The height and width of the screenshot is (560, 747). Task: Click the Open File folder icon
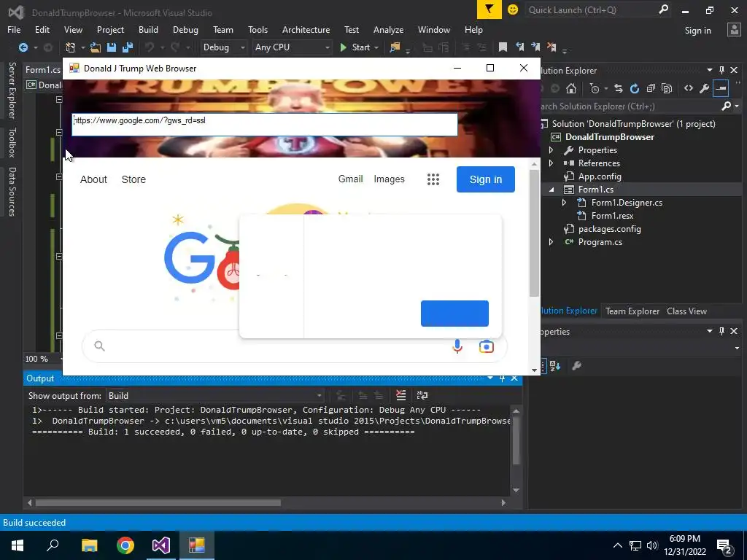coord(96,47)
